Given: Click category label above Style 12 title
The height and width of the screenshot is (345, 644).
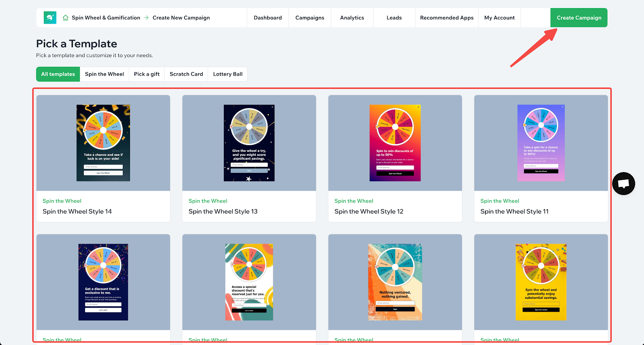Looking at the screenshot, I should (354, 201).
